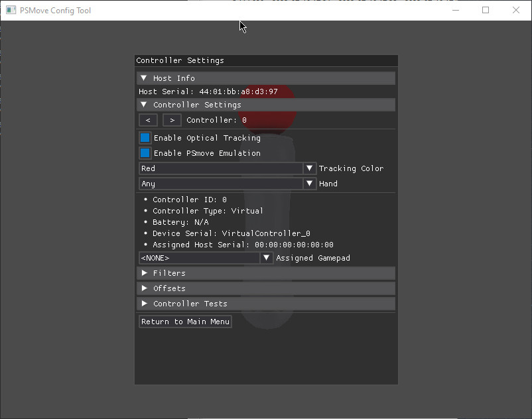This screenshot has height=419, width=532.
Task: Click the 'Controller Type: Virtual' entry
Action: pyautogui.click(x=208, y=211)
